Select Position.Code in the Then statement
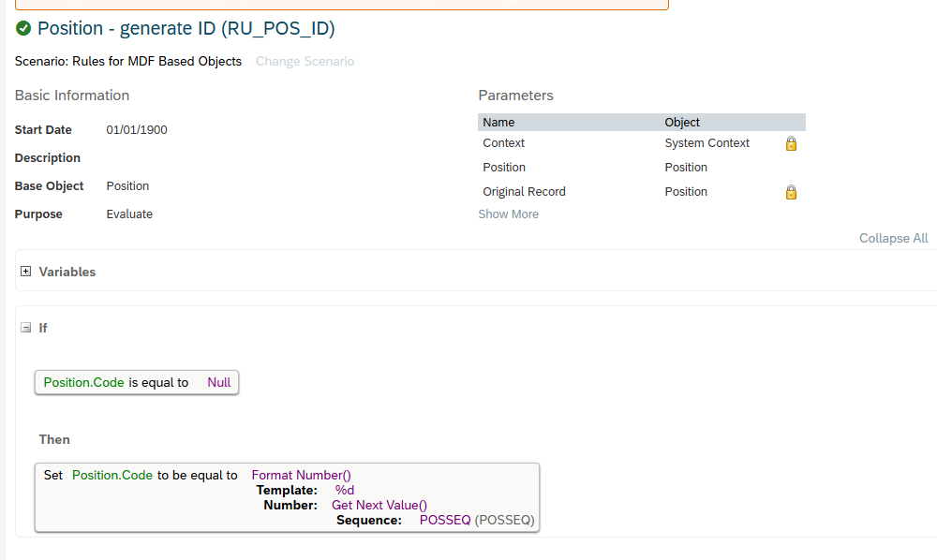Viewport: 937px width, 560px height. point(112,475)
